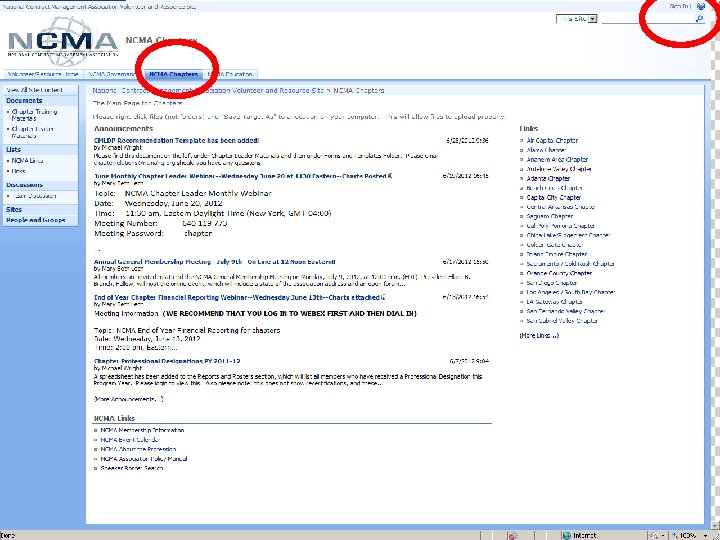720x540 pixels.
Task: Open End of Year Financial Reporting Webinar announcement
Action: 239,297
